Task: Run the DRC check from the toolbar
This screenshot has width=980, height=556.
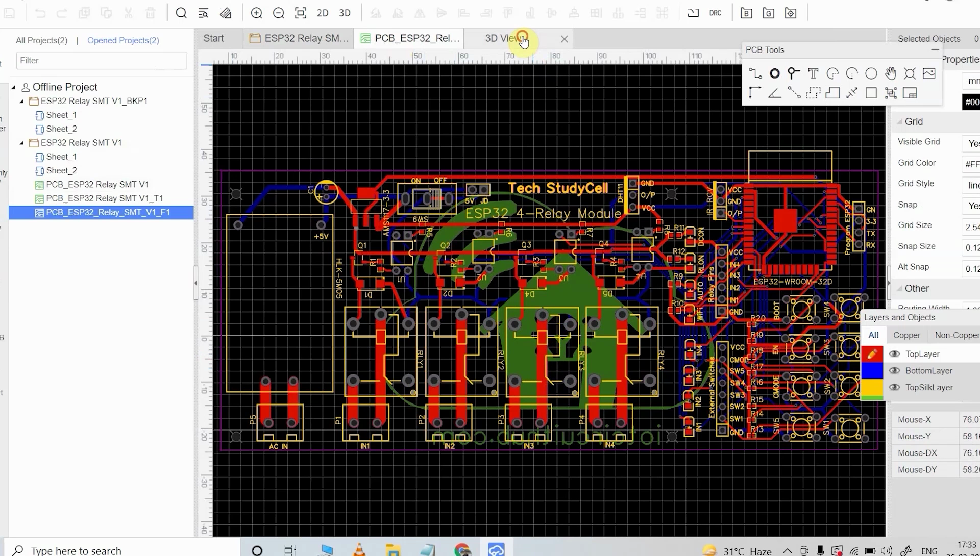Action: pos(715,13)
